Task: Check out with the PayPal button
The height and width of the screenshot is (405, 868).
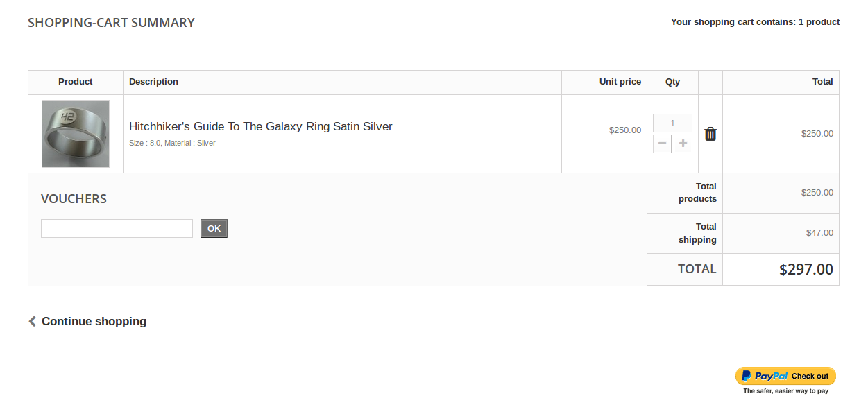Action: 785,376
